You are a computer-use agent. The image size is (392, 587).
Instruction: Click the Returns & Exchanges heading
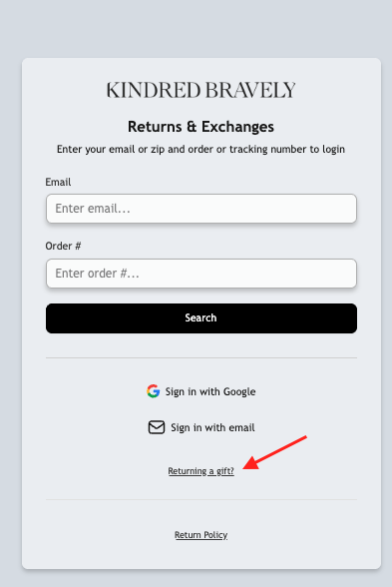200,127
